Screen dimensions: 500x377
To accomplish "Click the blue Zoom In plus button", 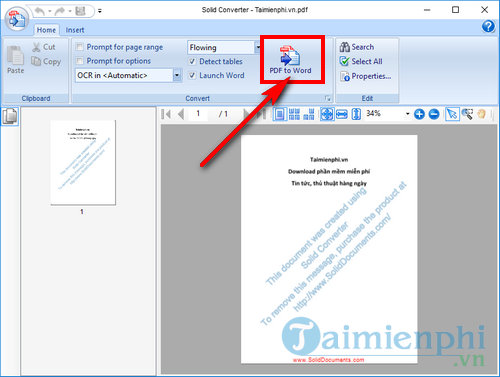I will pyautogui.click(x=419, y=114).
